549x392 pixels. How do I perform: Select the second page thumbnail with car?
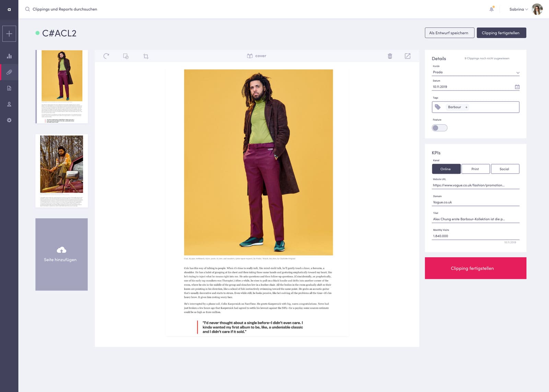[x=62, y=171]
